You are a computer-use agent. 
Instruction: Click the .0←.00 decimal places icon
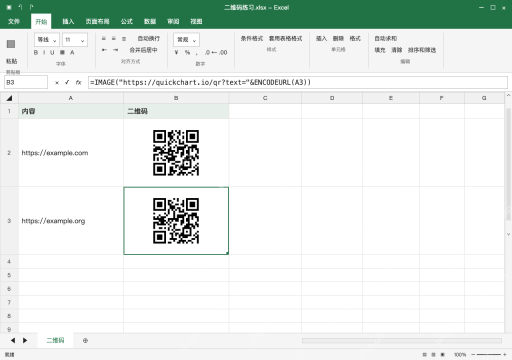[x=216, y=52]
